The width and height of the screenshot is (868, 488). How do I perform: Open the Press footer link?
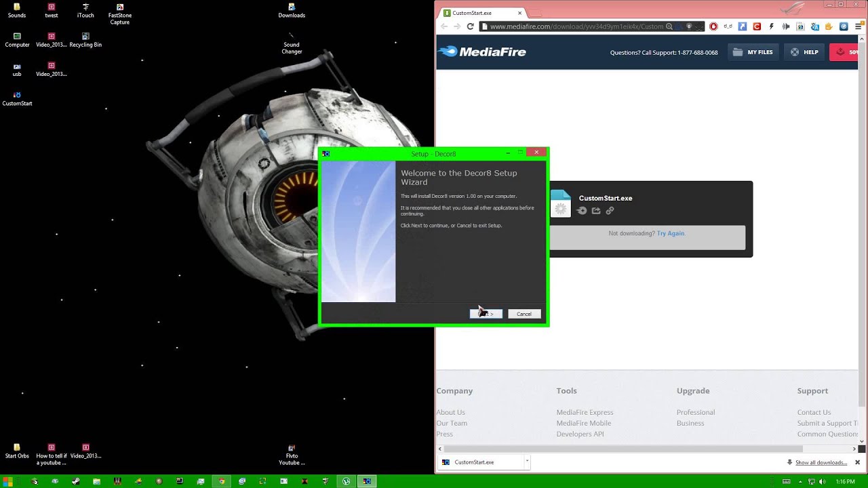click(x=445, y=434)
